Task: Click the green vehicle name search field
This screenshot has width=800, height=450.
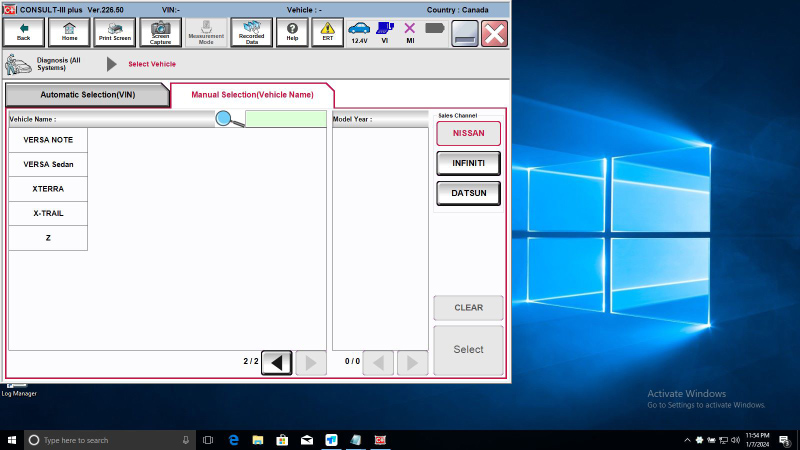Action: point(286,119)
